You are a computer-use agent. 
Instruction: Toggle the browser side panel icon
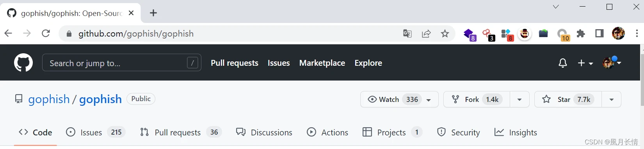(x=600, y=34)
